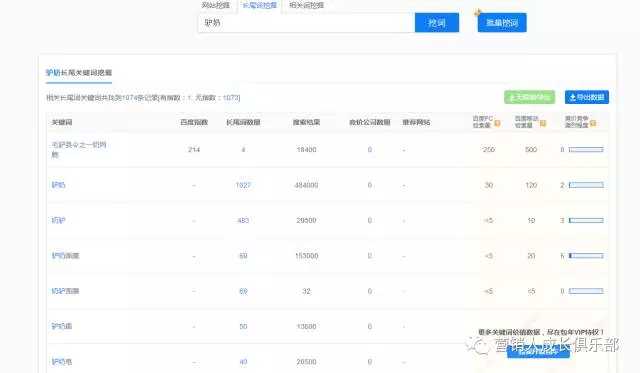Click the 推荐网站 column header
The height and width of the screenshot is (373, 640).
point(416,122)
